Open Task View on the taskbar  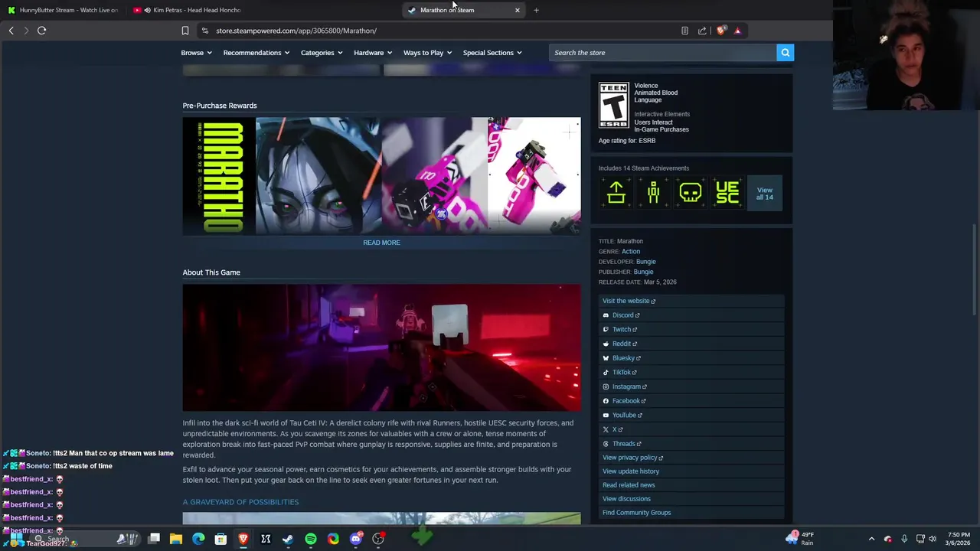(154, 539)
